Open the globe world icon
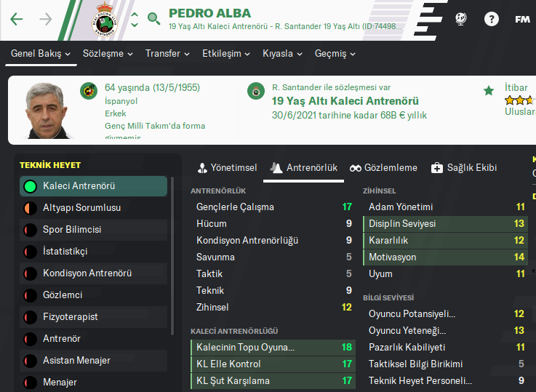This screenshot has width=536, height=392. point(460,20)
